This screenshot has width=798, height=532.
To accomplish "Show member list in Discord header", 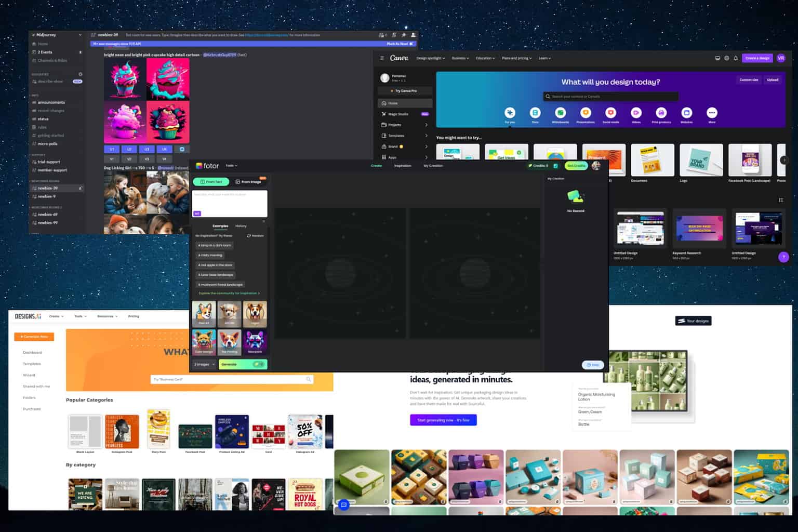I will (x=413, y=35).
